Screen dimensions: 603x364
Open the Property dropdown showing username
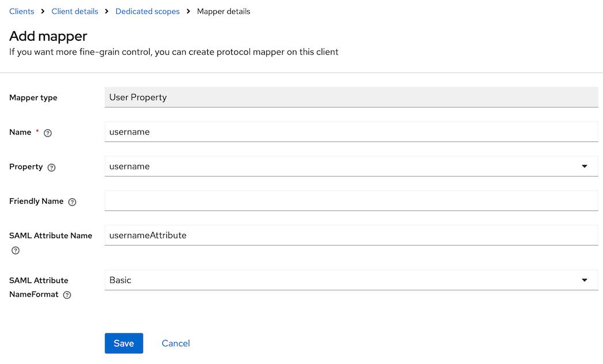point(351,166)
